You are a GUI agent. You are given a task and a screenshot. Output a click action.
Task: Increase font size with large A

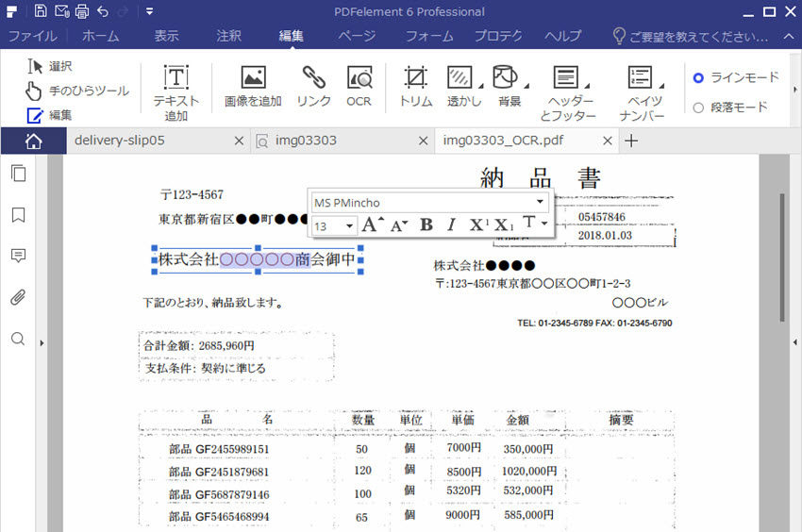[x=372, y=224]
